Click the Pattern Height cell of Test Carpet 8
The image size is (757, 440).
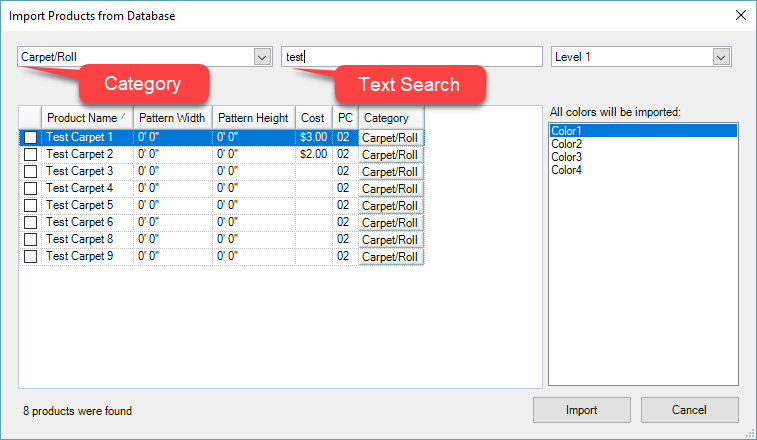point(253,239)
